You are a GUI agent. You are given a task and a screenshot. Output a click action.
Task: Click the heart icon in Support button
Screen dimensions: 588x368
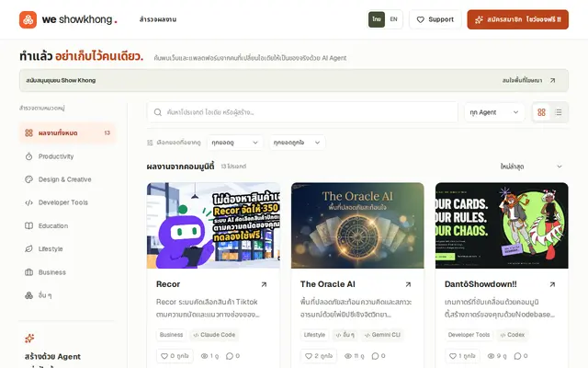pos(421,19)
